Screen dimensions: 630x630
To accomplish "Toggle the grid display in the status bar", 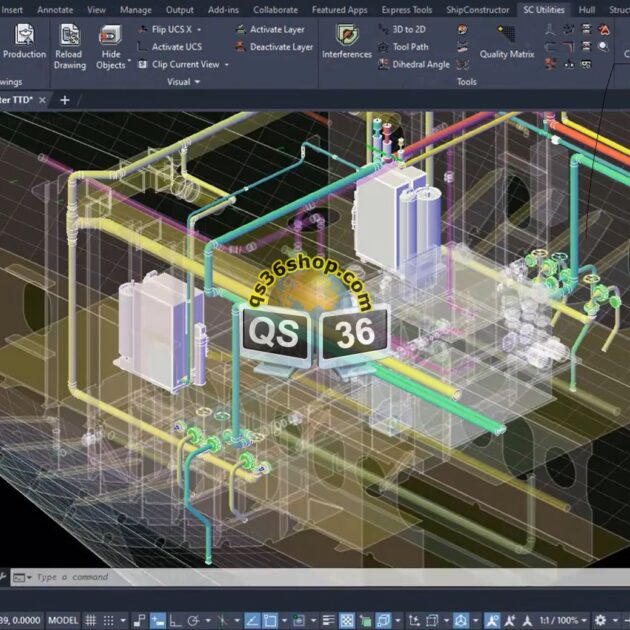I will point(92,620).
